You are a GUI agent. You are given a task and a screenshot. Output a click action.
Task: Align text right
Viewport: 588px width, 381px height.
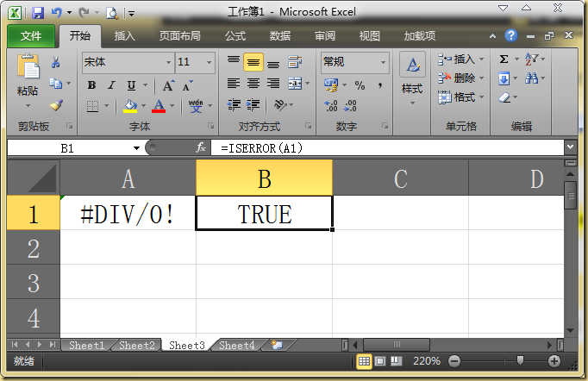pos(273,84)
